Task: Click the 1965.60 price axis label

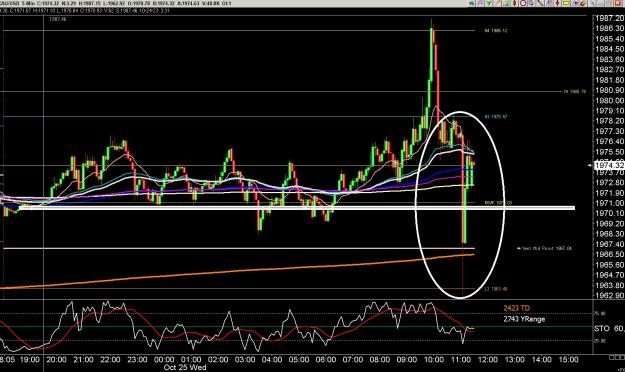Action: [x=609, y=265]
